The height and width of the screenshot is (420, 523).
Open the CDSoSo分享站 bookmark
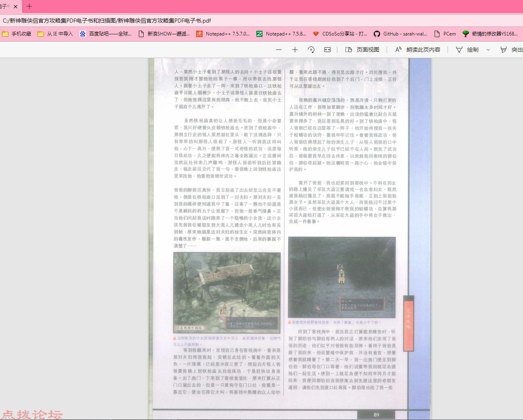(340, 34)
